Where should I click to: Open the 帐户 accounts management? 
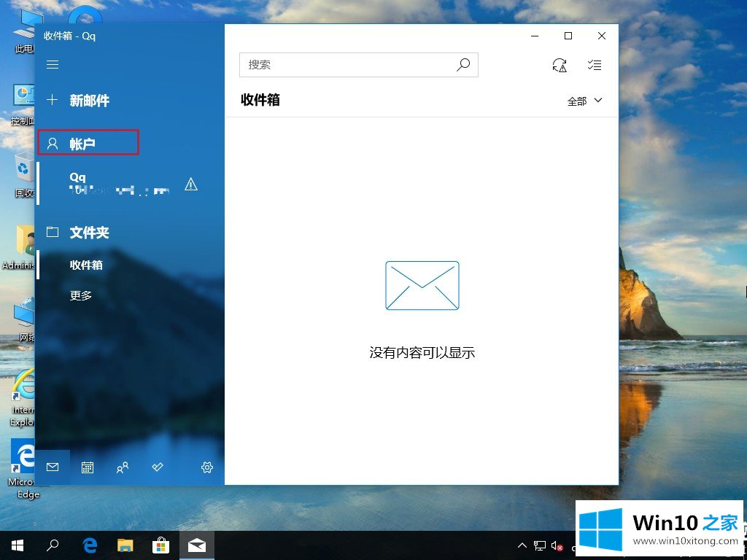click(x=83, y=144)
